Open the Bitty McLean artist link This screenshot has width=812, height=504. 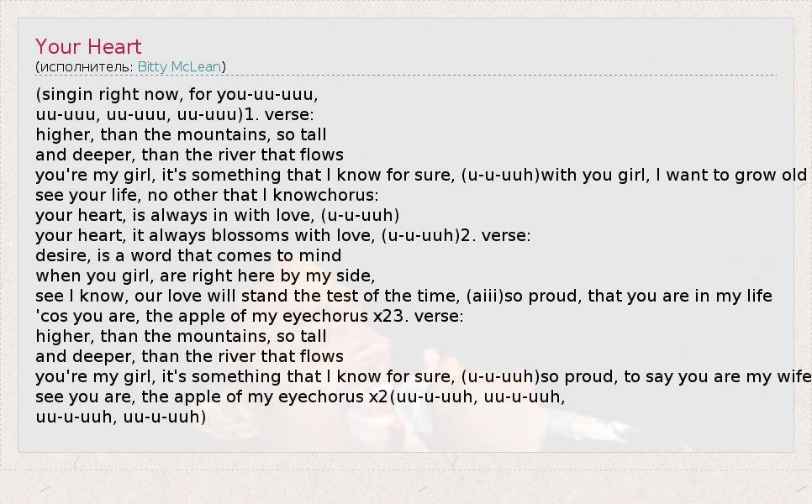tap(179, 67)
